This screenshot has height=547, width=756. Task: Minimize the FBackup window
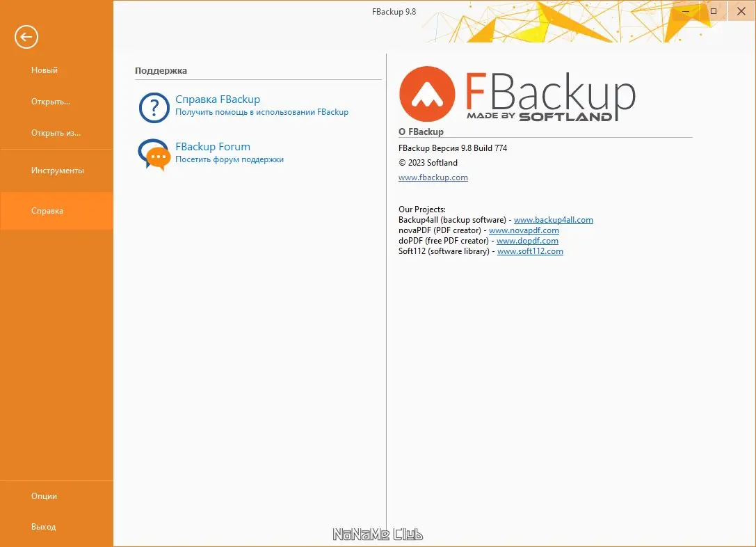(x=686, y=11)
